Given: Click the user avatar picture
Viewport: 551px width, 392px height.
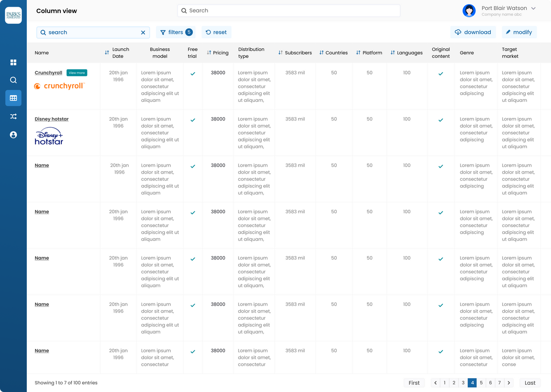Looking at the screenshot, I should coord(469,11).
